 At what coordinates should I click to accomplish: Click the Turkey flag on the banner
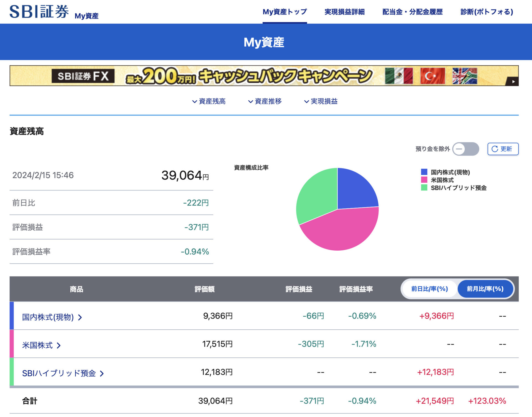pyautogui.click(x=432, y=76)
